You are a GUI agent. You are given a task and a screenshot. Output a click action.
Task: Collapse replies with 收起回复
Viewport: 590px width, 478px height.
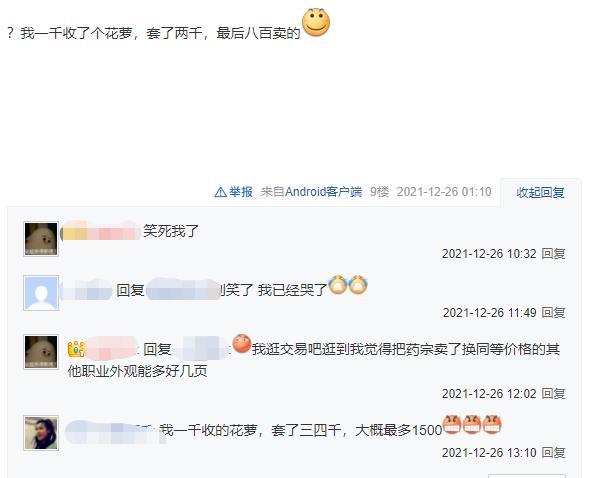click(x=540, y=192)
